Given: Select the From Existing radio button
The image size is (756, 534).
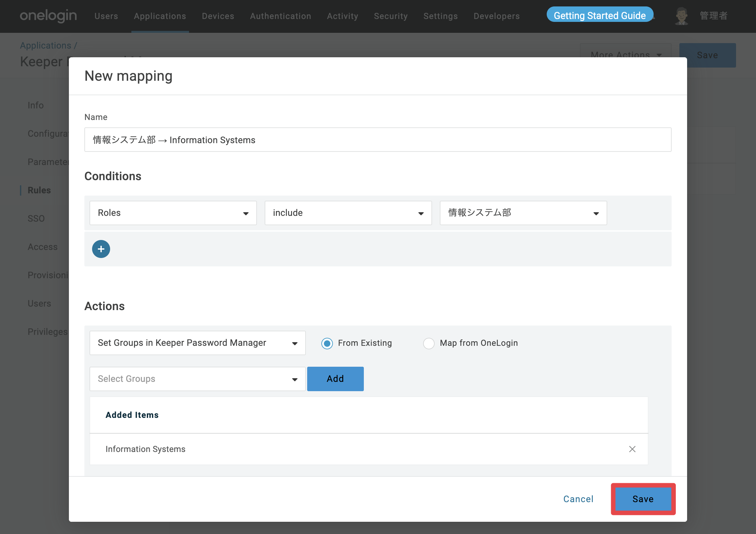Looking at the screenshot, I should [x=327, y=343].
